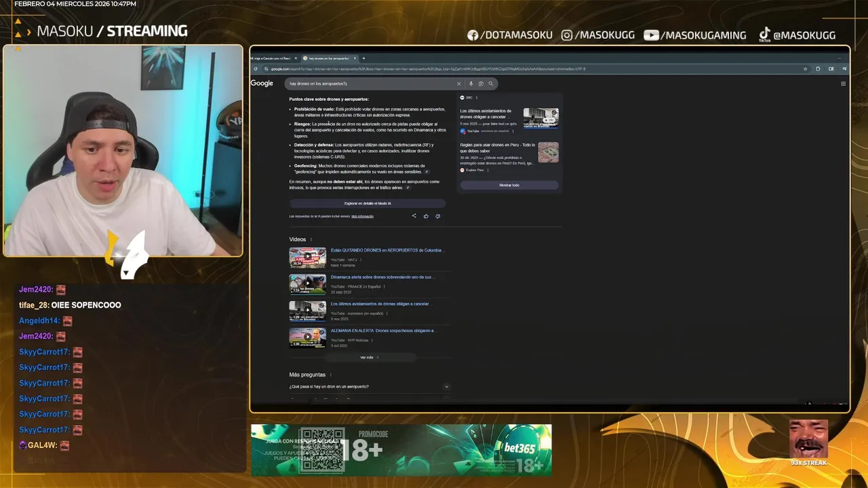Open 'ALEMANIA EN ALERTA: Drones sospechosos' link
The width and height of the screenshot is (868, 488).
pyautogui.click(x=384, y=331)
